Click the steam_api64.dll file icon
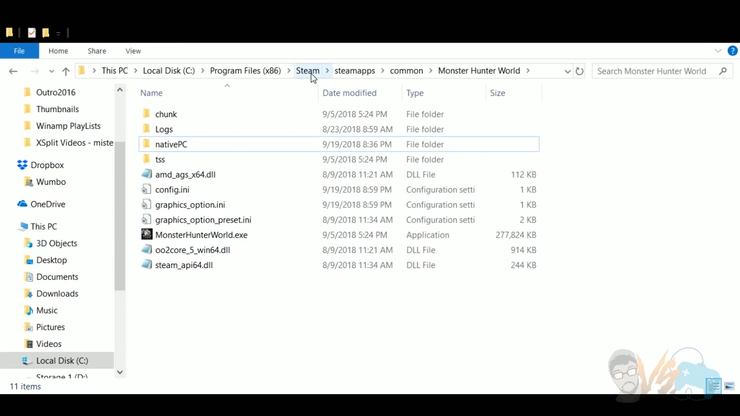740x416 pixels. pos(147,265)
